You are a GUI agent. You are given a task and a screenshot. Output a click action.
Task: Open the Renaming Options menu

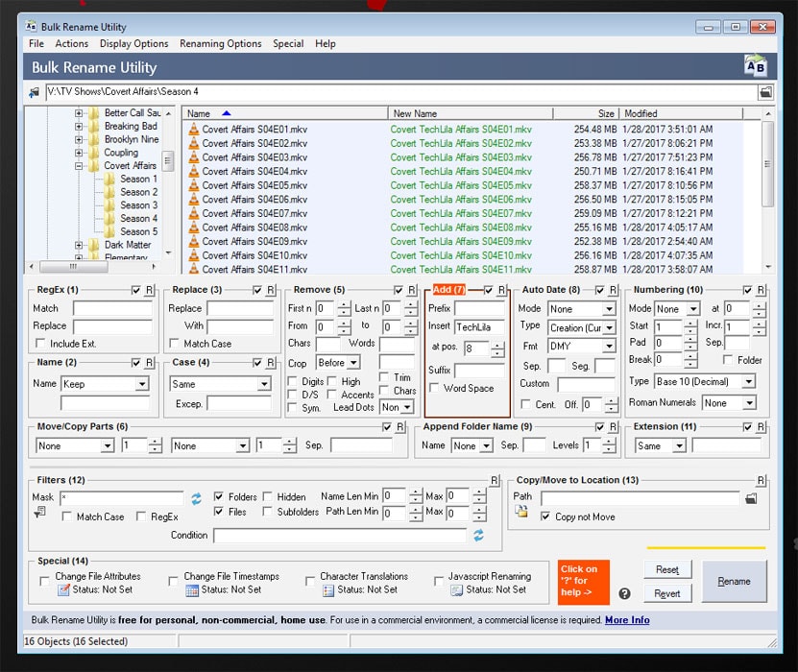(x=221, y=43)
